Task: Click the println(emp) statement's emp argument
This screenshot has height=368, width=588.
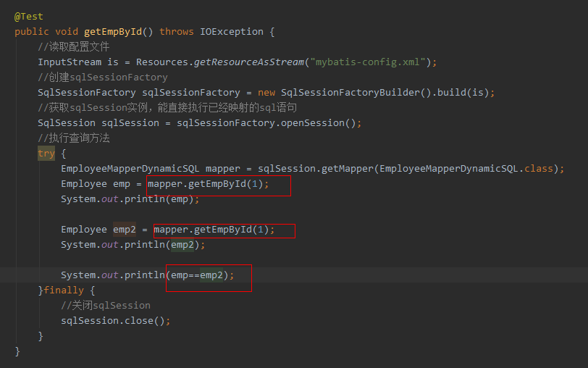Action: point(180,199)
